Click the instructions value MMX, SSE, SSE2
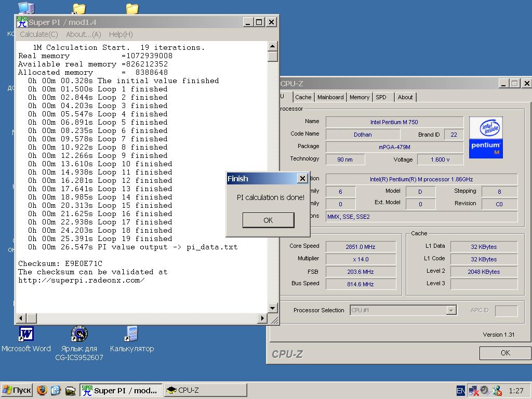The height and width of the screenshot is (399, 532). pyautogui.click(x=422, y=217)
